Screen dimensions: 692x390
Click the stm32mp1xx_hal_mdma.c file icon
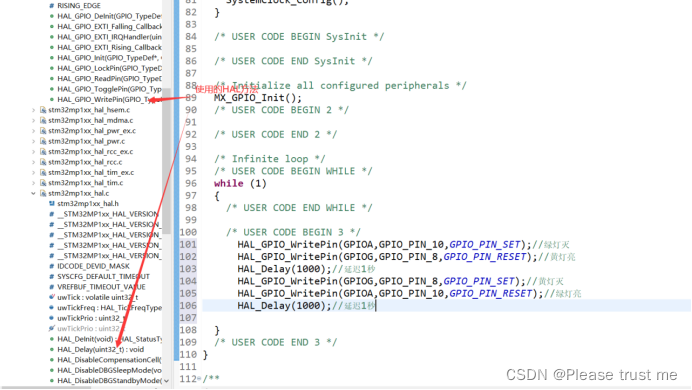(x=43, y=120)
